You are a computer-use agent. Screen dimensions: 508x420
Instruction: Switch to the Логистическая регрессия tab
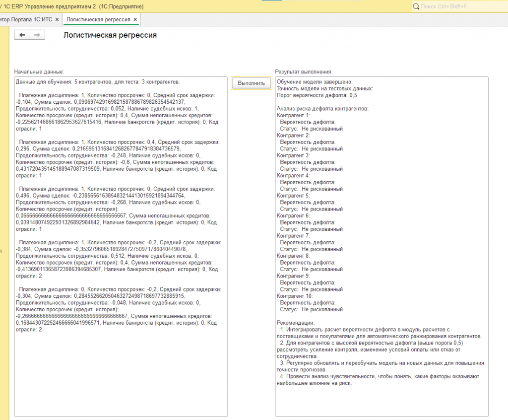point(98,19)
